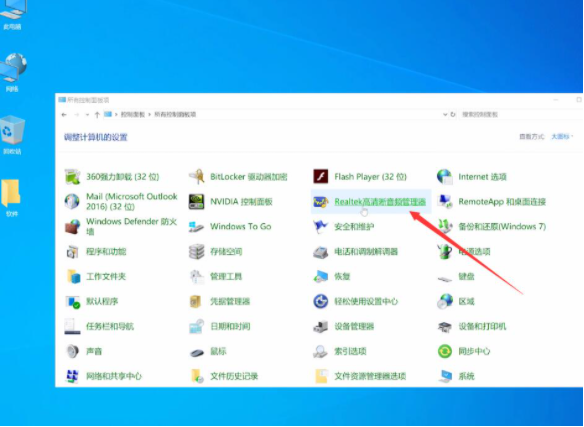Click the 索引选项 link
Viewport: 584px width, 427px height.
point(350,351)
